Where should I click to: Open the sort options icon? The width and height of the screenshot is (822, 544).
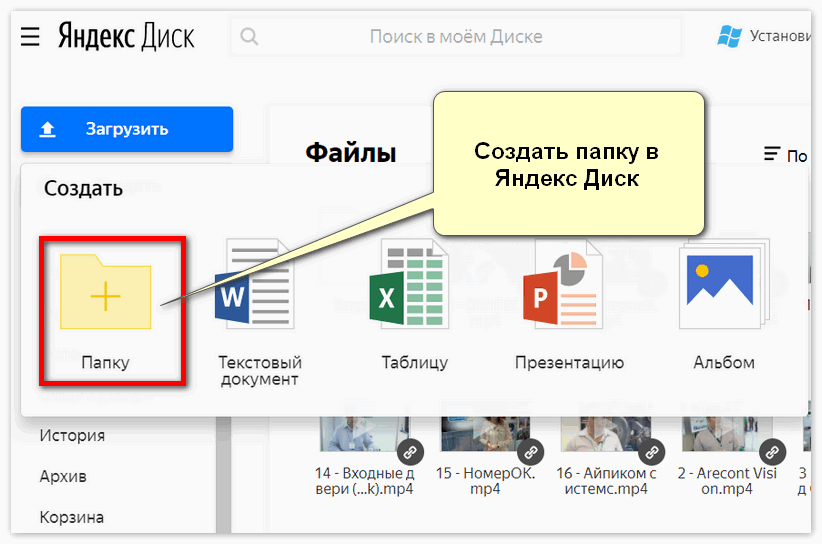point(772,154)
